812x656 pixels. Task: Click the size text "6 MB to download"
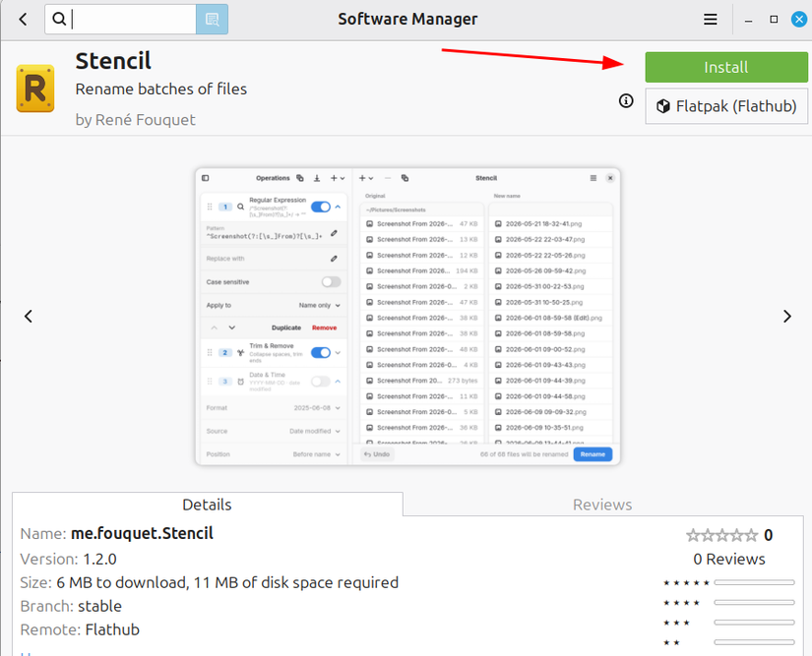click(122, 582)
